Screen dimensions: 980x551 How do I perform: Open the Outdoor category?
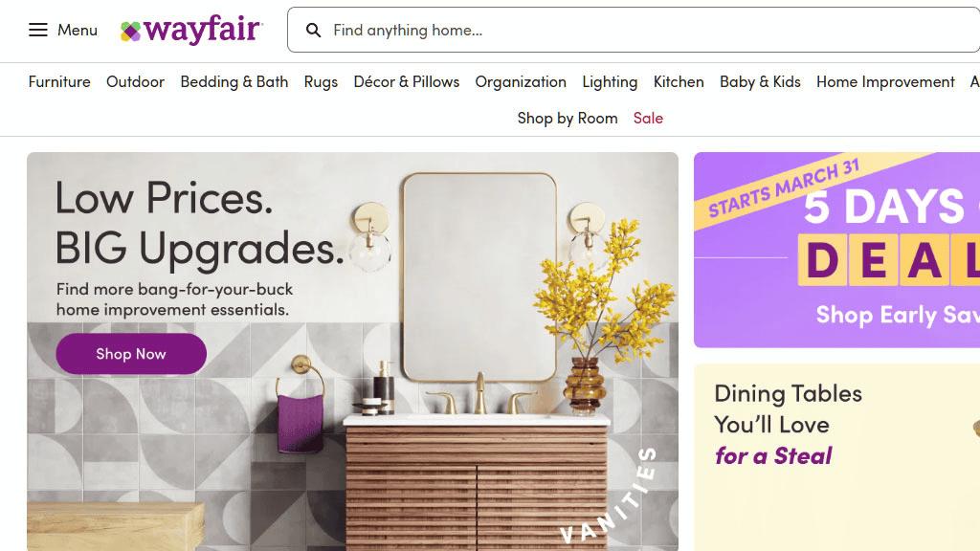[x=135, y=82]
